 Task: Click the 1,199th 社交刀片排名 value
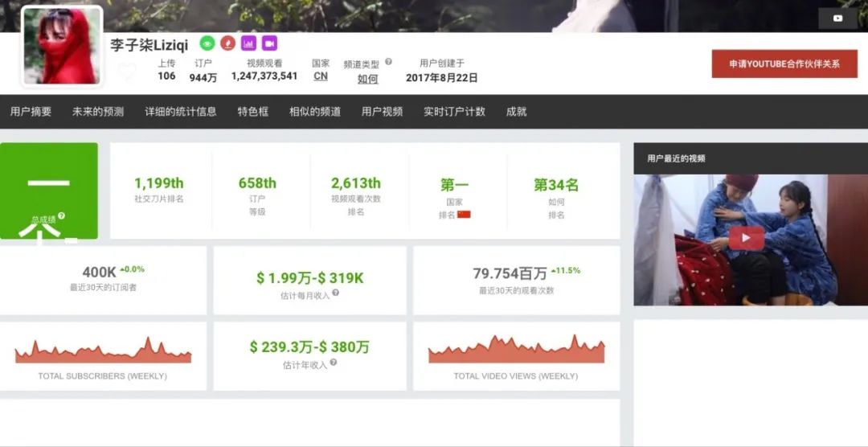159,183
